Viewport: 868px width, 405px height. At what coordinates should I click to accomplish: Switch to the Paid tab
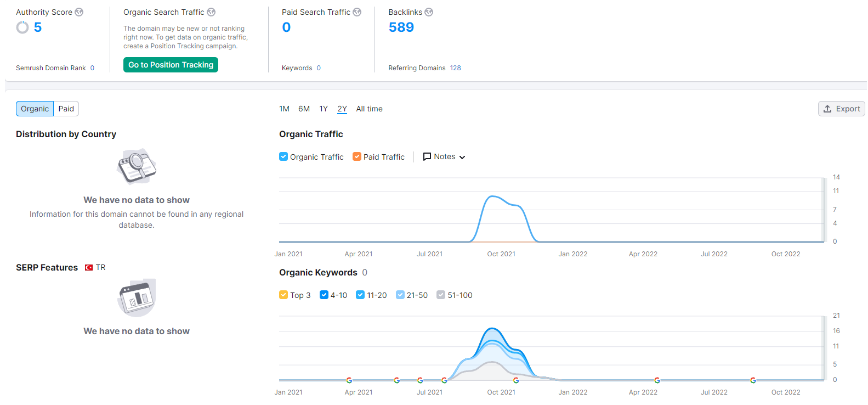tap(66, 109)
